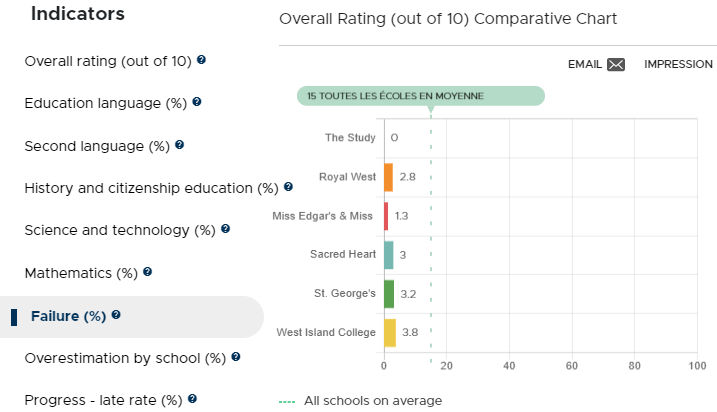Click help icon beside Overall rating

tap(201, 60)
